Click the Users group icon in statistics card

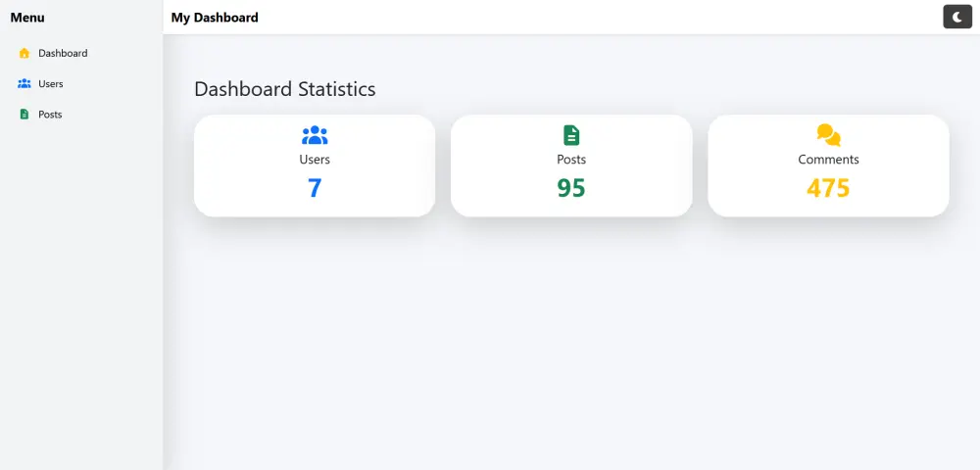pyautogui.click(x=315, y=135)
